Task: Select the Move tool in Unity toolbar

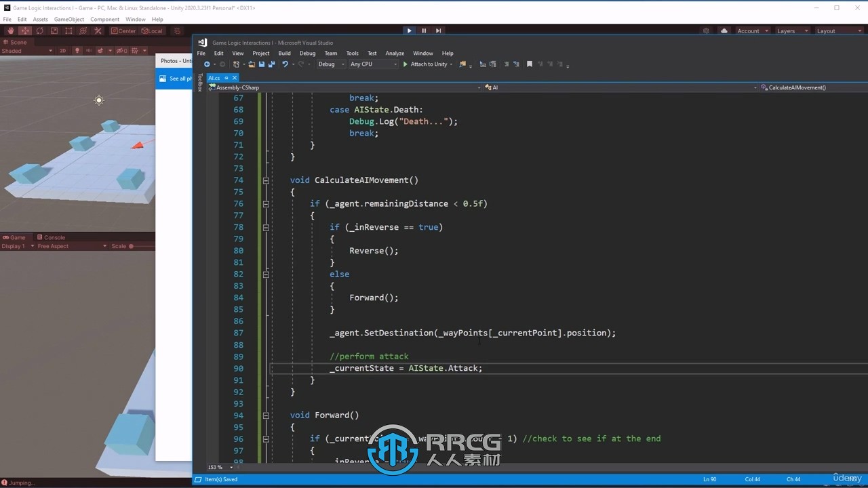Action: tap(25, 31)
